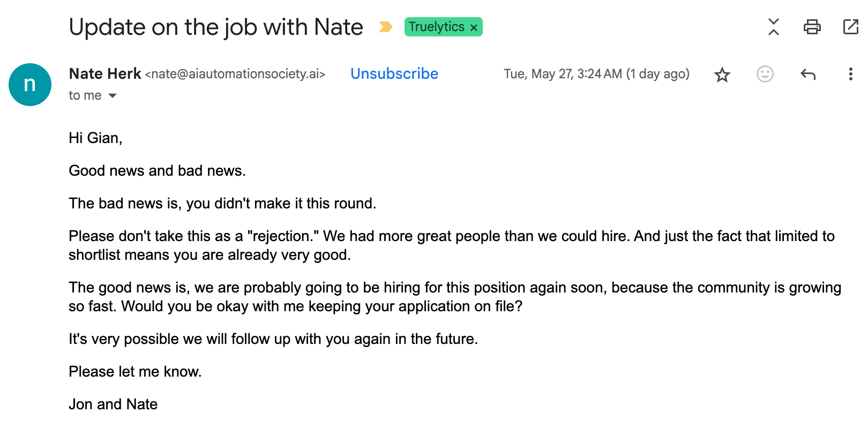Add an emoji reaction to email
This screenshot has height=435, width=868.
tap(765, 74)
